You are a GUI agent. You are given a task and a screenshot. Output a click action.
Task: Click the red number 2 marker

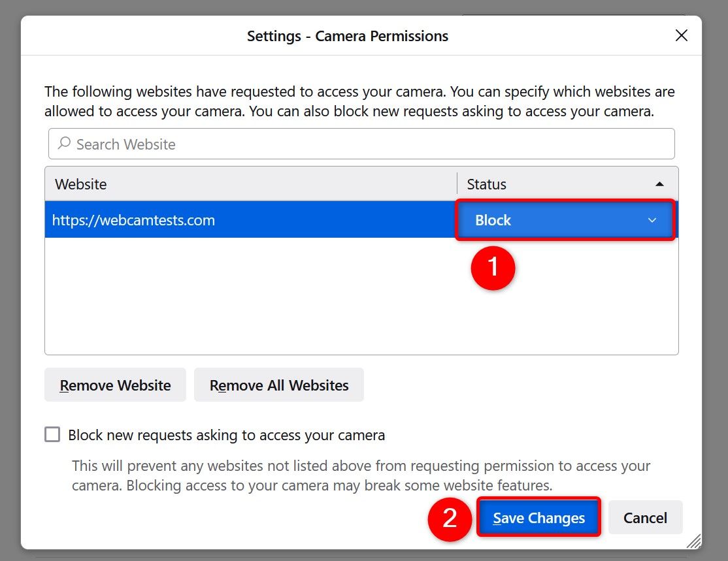(450, 519)
